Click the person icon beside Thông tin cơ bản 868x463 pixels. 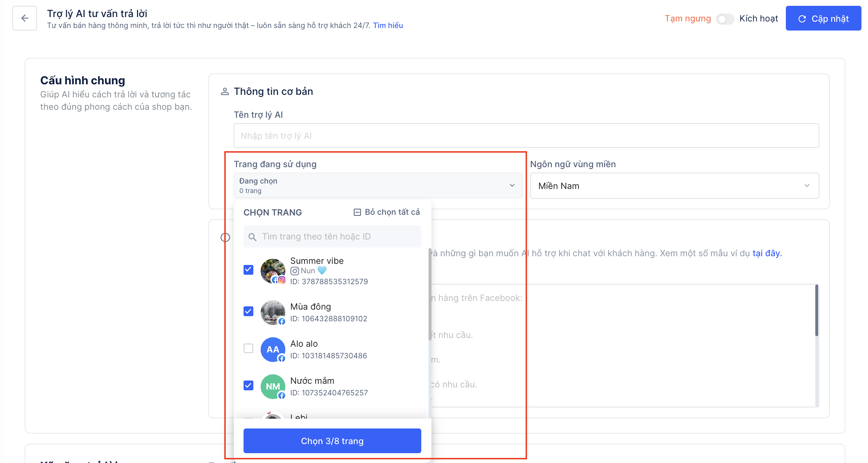point(225,92)
